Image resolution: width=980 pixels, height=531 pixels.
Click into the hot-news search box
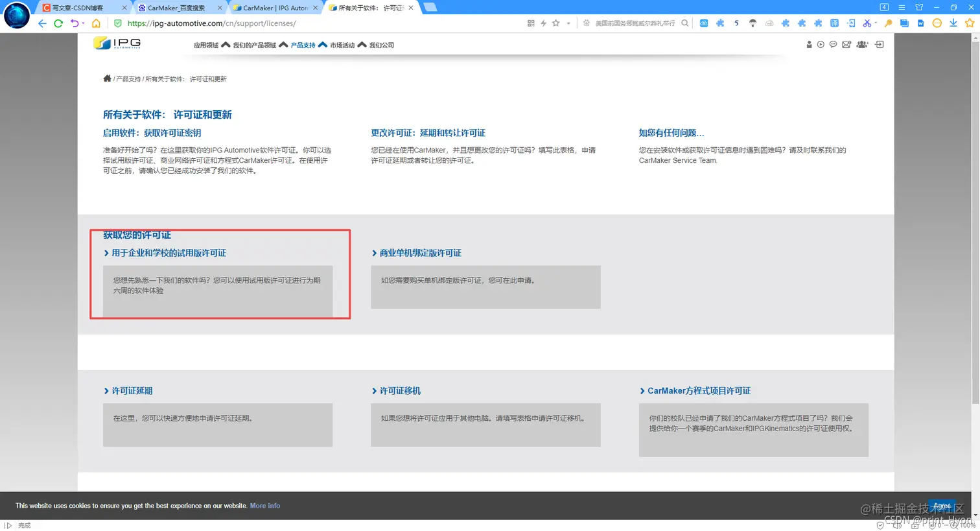(x=635, y=23)
